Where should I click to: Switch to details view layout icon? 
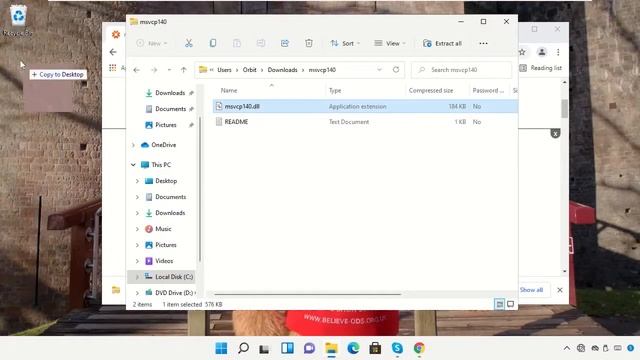(x=499, y=304)
